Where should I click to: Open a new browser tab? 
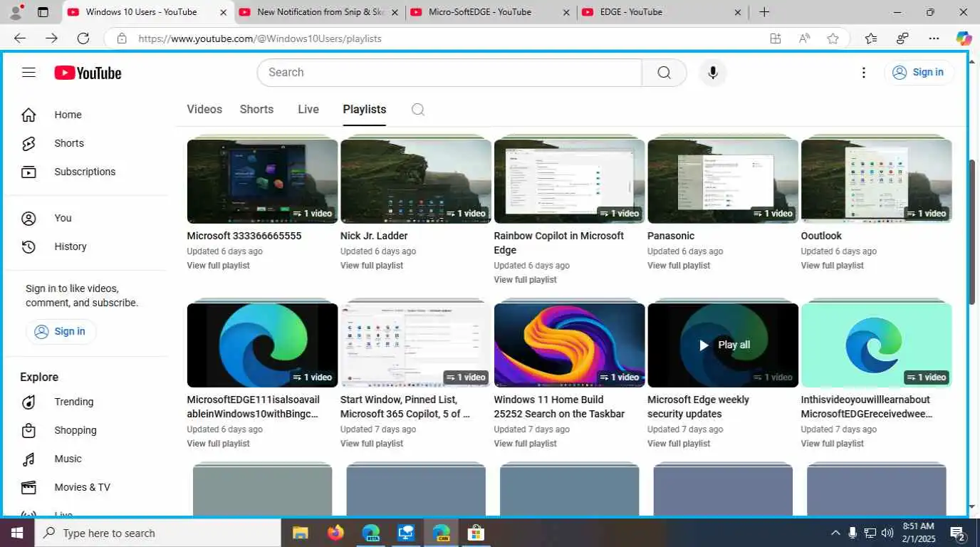point(764,12)
